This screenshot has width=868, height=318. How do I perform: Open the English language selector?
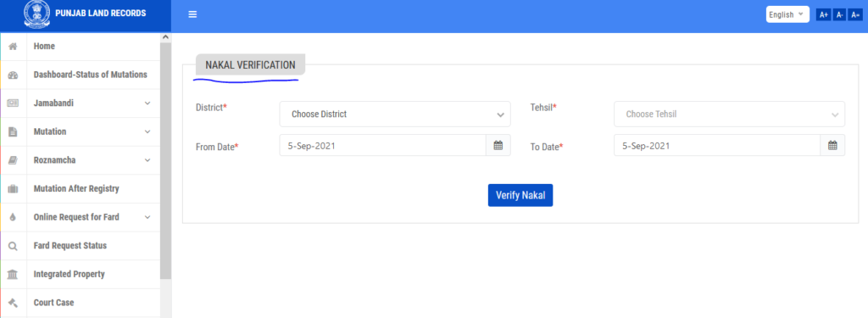coord(787,14)
